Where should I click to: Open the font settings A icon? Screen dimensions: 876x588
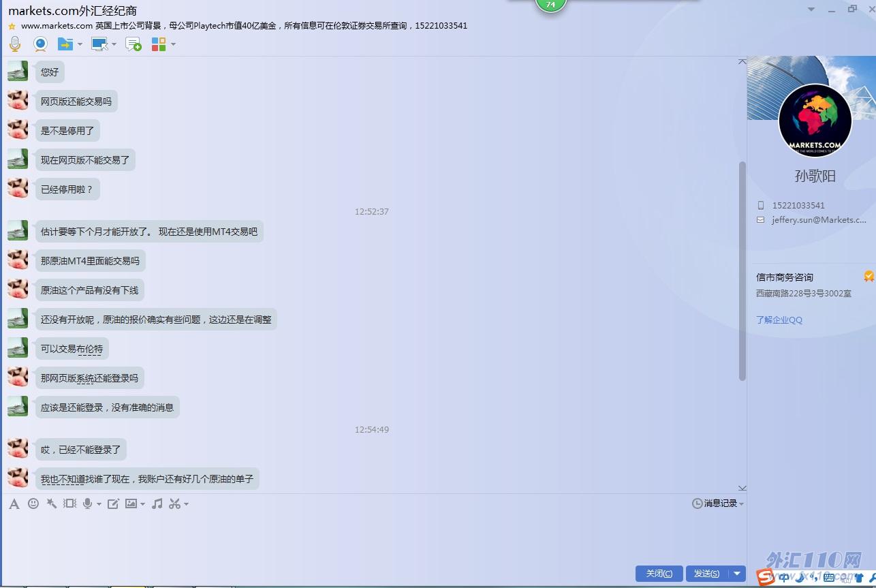[14, 504]
